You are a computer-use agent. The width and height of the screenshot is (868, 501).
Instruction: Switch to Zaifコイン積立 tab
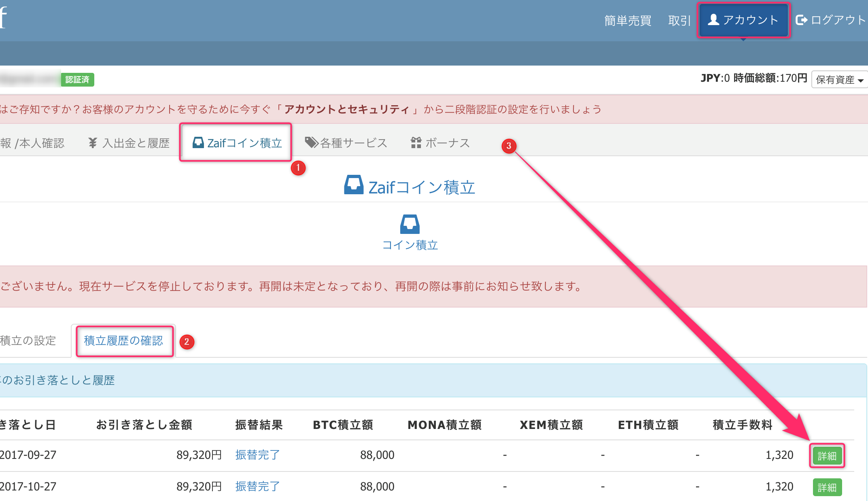[236, 143]
